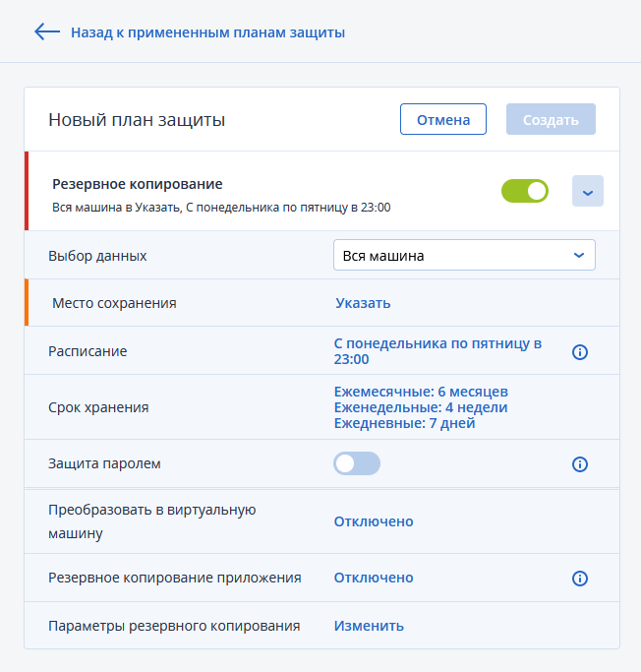
Task: Click the back arrow icon
Action: click(46, 32)
